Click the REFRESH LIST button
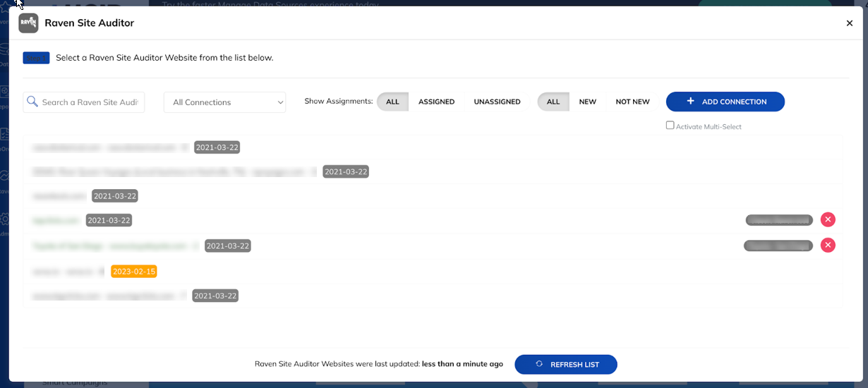Viewport: 868px width, 388px height. pos(566,364)
